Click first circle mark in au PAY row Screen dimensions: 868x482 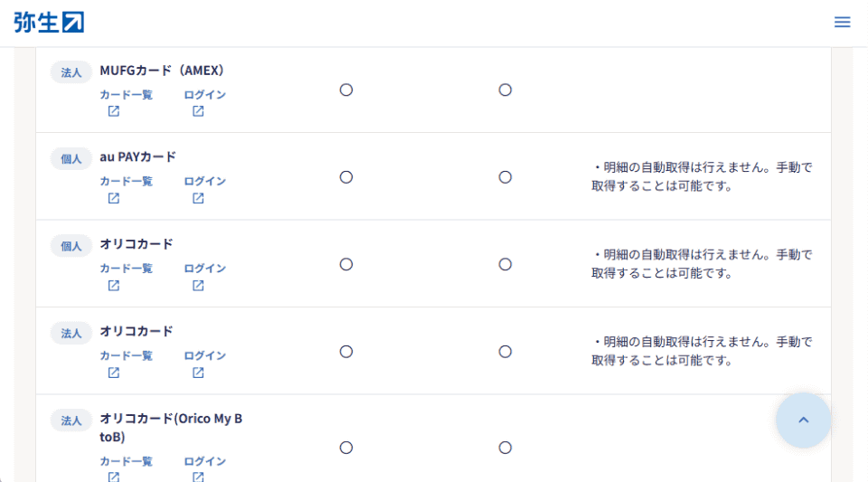pos(345,177)
